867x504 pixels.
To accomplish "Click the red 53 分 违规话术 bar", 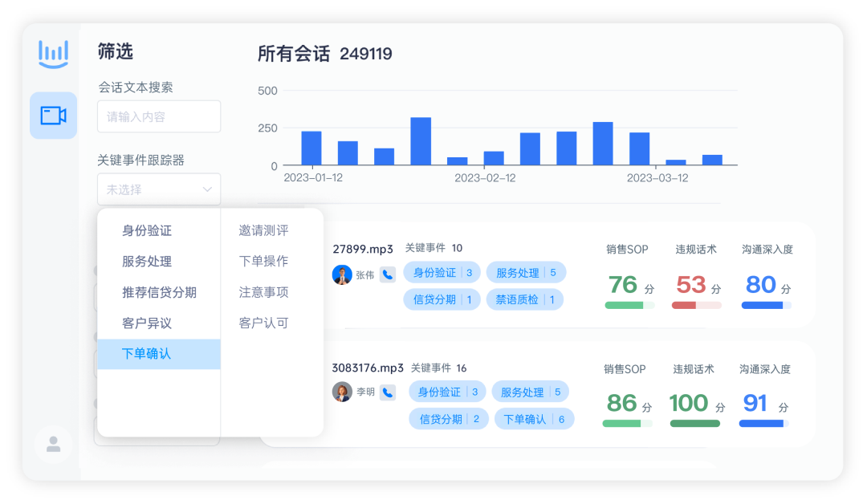I will pyautogui.click(x=696, y=305).
